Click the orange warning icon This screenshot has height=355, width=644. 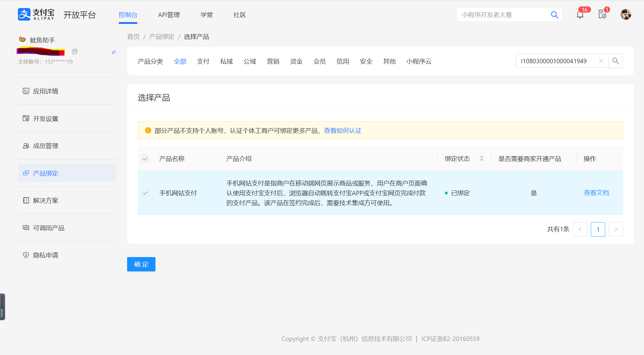[x=148, y=130]
